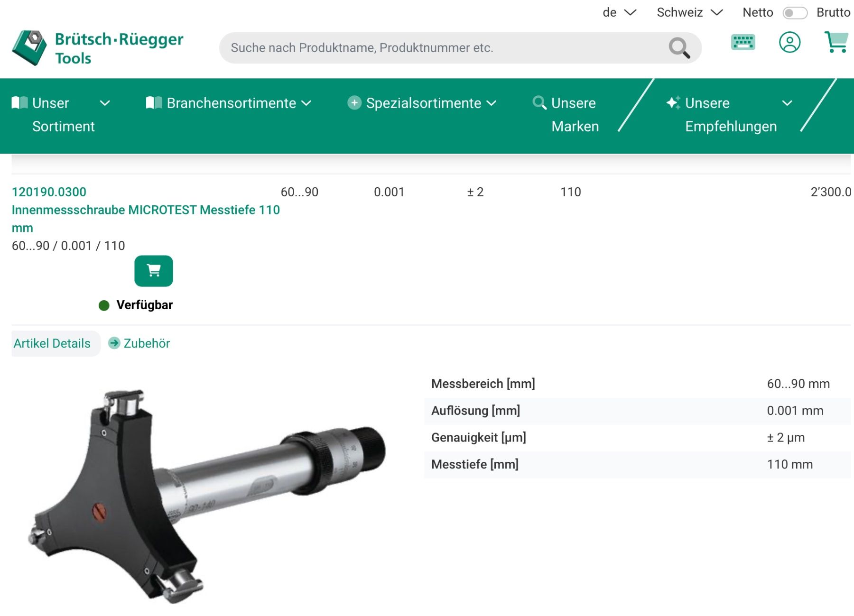The width and height of the screenshot is (854, 616).
Task: Click the book icon beside Branchensortimente
Action: point(154,103)
